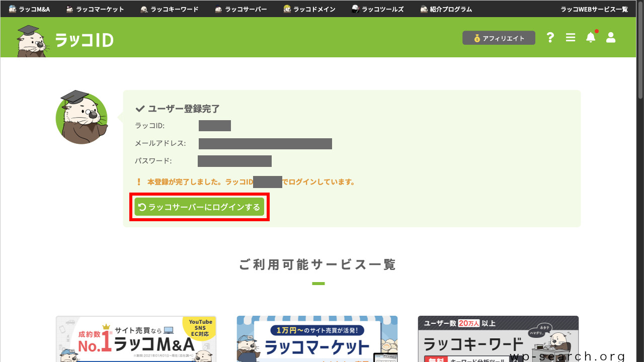The image size is (644, 362).
Task: Click the 紹介プログラム otter icon in top bar
Action: [424, 9]
